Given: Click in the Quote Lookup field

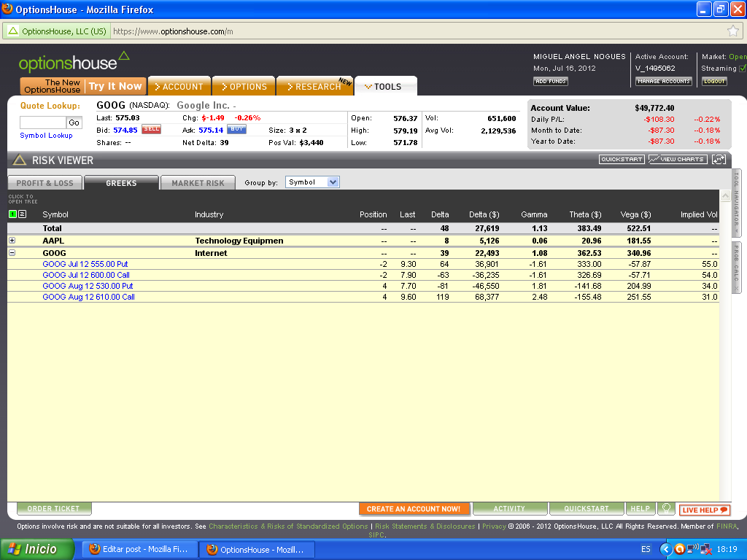Looking at the screenshot, I should pos(42,122).
